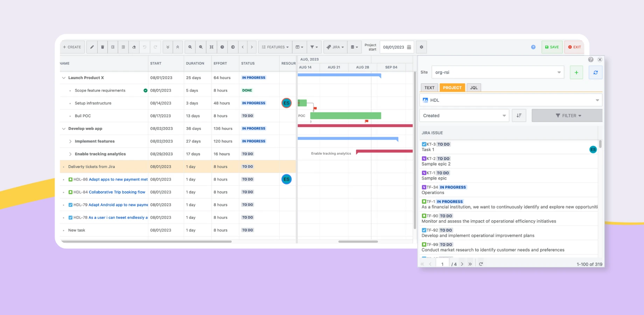This screenshot has height=315, width=644.
Task: Click the green plus icon to add a site
Action: click(576, 72)
